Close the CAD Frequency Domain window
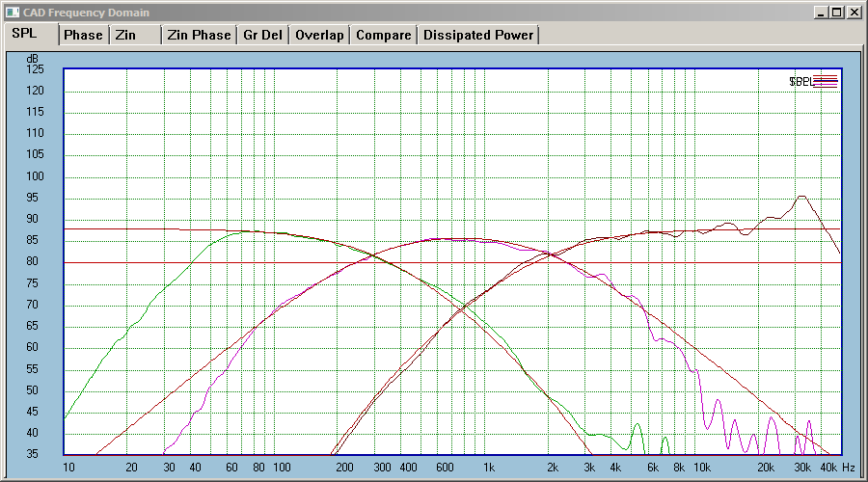Screen dimensions: 868x482 tap(854, 13)
